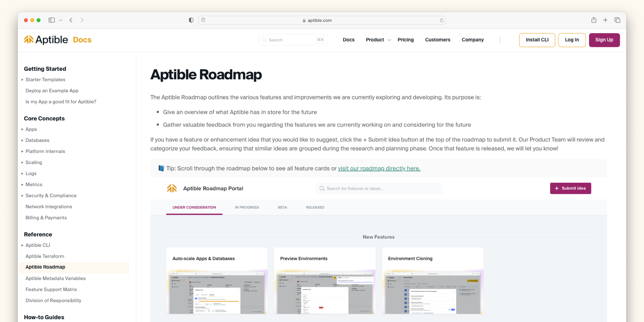Select the Under Consideration tab
The height and width of the screenshot is (322, 644).
coord(194,207)
